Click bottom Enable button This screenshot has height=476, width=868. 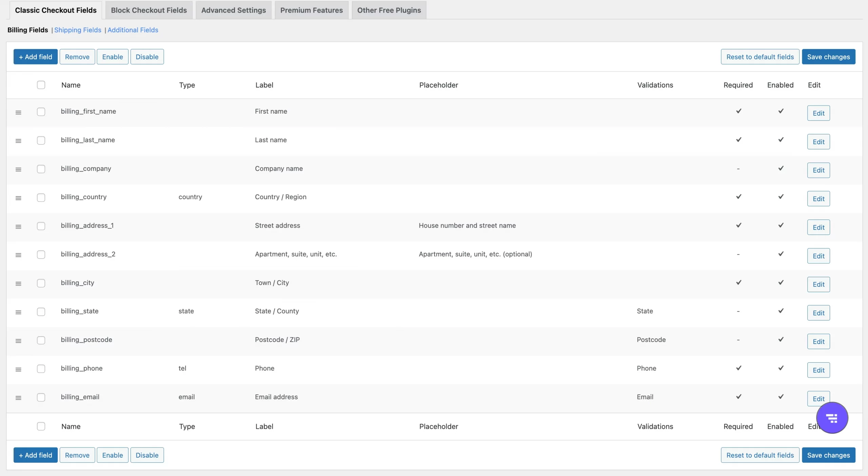[113, 455]
